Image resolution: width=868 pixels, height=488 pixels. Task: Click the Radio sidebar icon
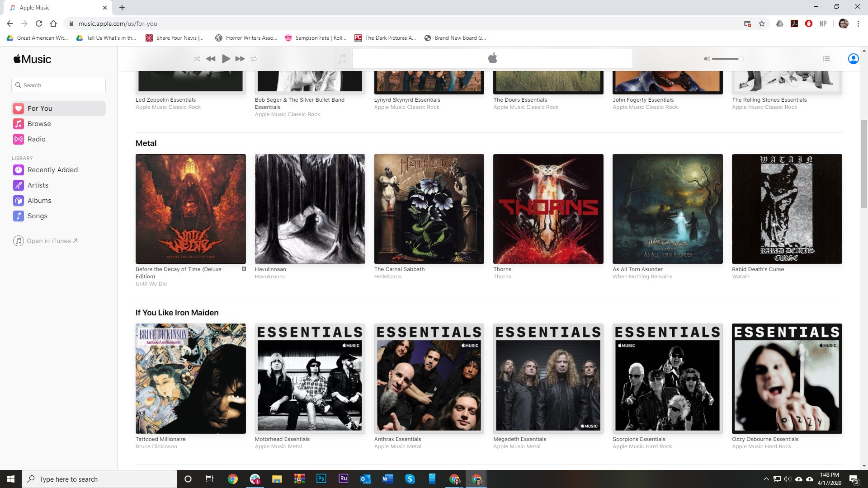coord(19,139)
